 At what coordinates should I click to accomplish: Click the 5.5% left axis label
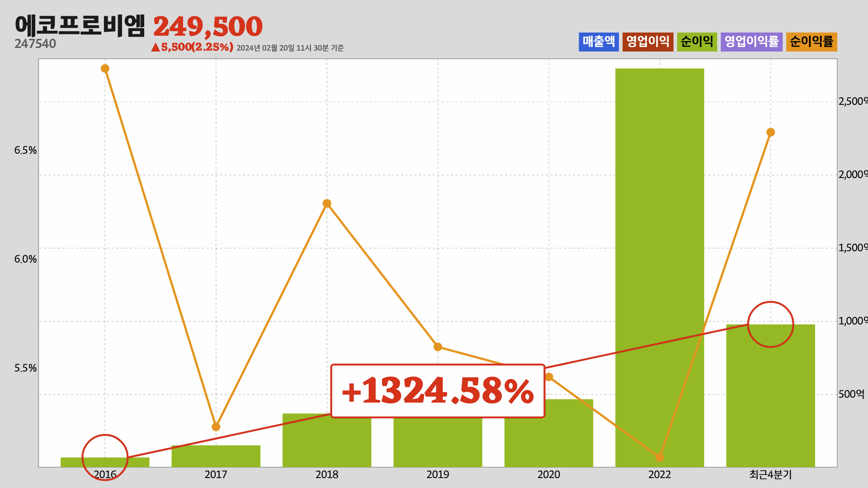tap(25, 368)
